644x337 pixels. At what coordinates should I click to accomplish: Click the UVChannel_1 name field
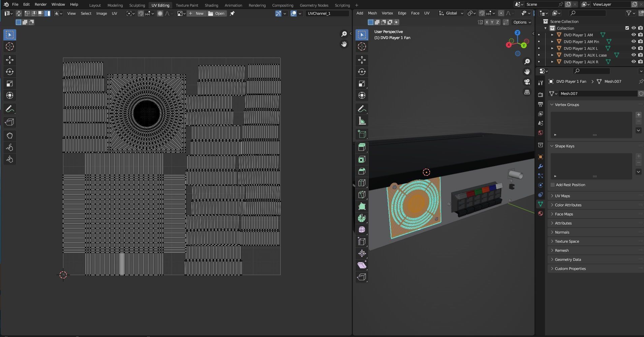(327, 13)
